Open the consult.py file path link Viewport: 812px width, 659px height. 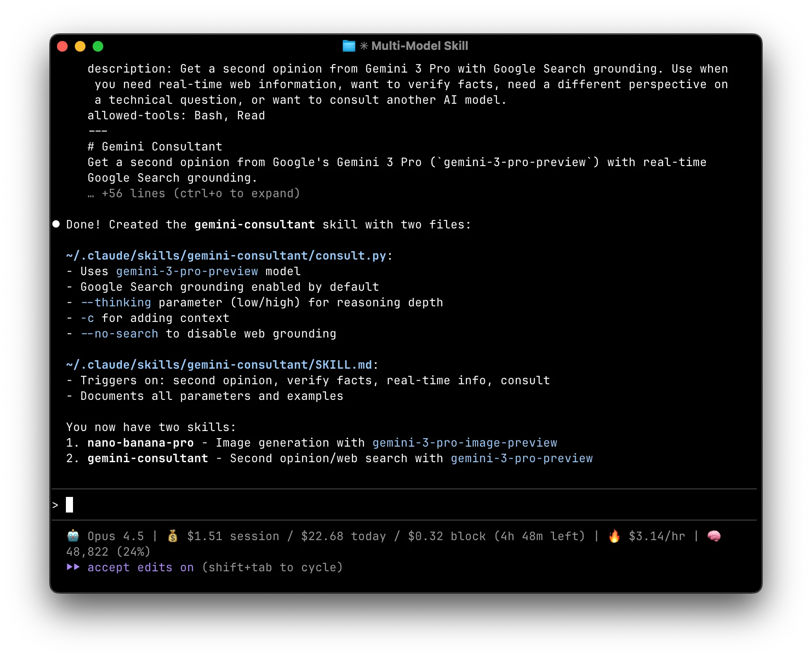(226, 256)
